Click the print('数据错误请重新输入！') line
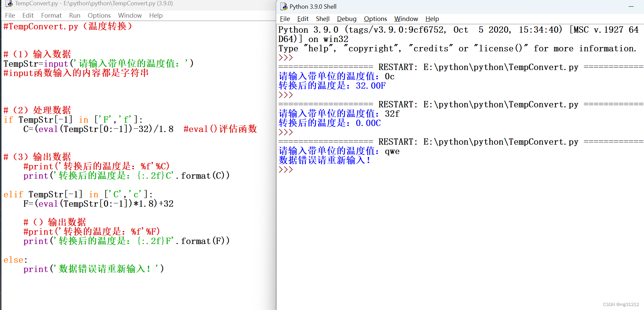The height and width of the screenshot is (310, 644). click(93, 269)
